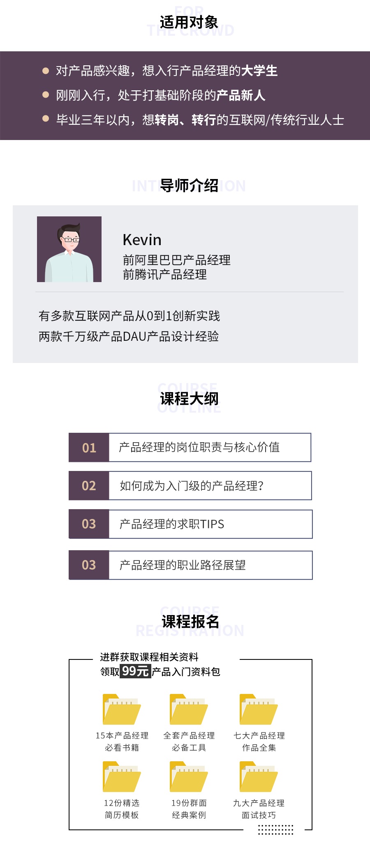The height and width of the screenshot is (868, 370).
Task: Select the 九大产品经理面试技巧 folder icon
Action: 259,776
